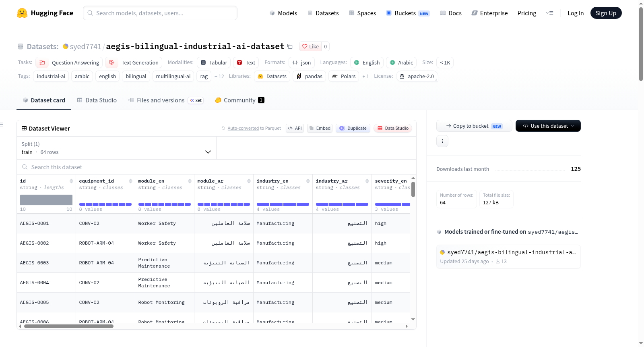644x347 pixels.
Task: Click sort icon on equipment_id column
Action: click(130, 181)
